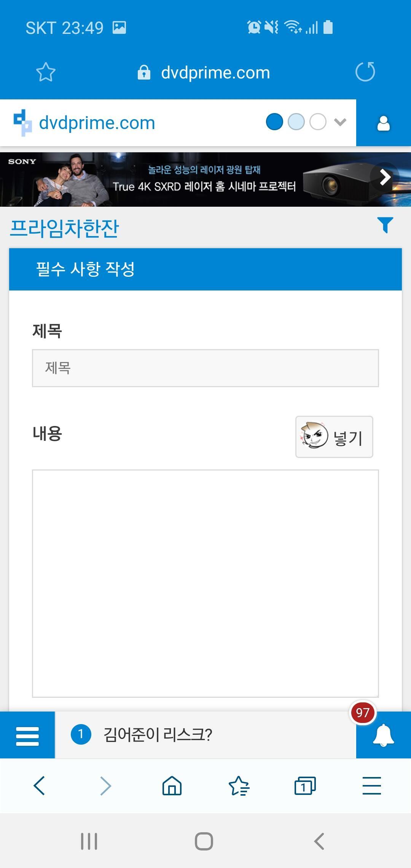Select the dark blue theme circle
This screenshot has width=411, height=868.
(x=274, y=122)
